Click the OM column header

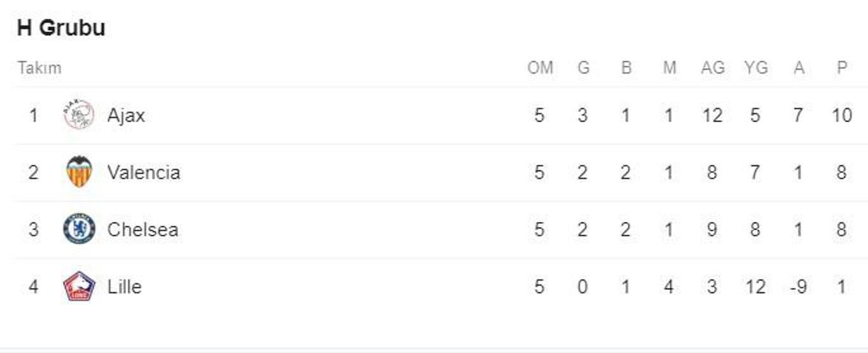[x=540, y=68]
